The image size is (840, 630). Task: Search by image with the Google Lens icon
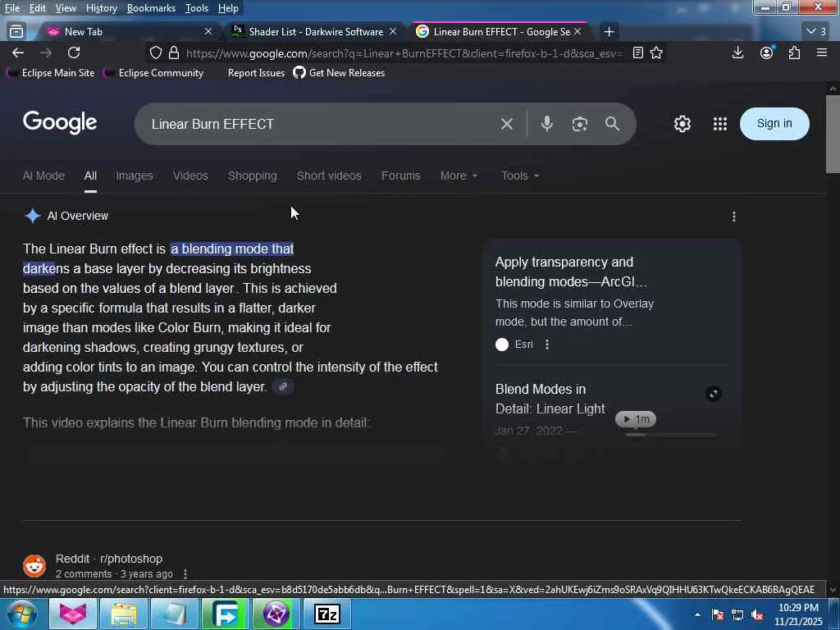coord(580,125)
